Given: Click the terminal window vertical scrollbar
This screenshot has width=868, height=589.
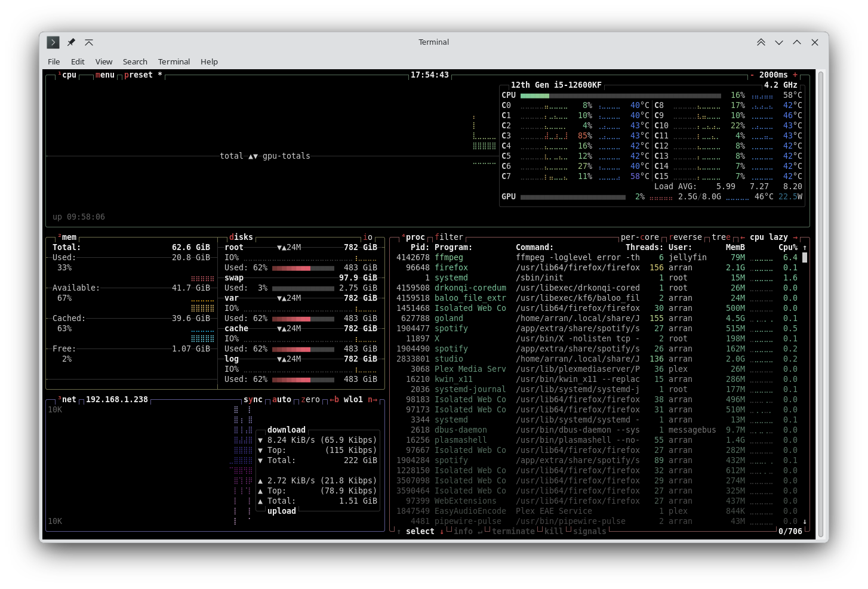Looking at the screenshot, I should [x=821, y=304].
